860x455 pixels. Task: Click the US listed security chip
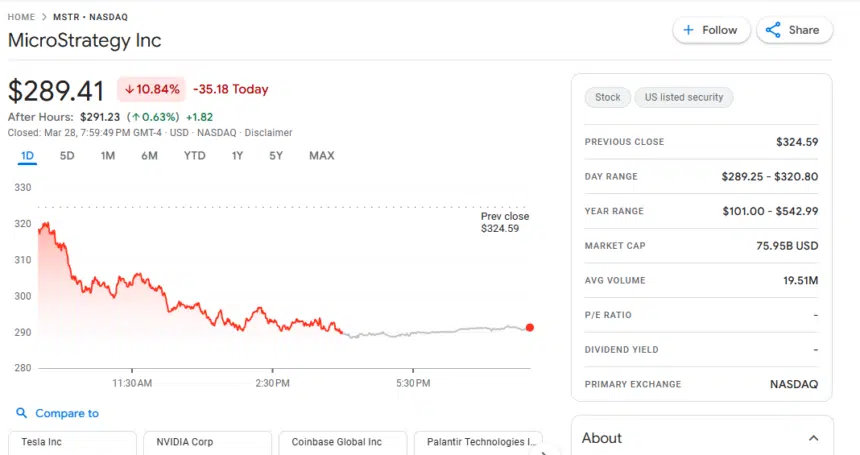point(684,97)
